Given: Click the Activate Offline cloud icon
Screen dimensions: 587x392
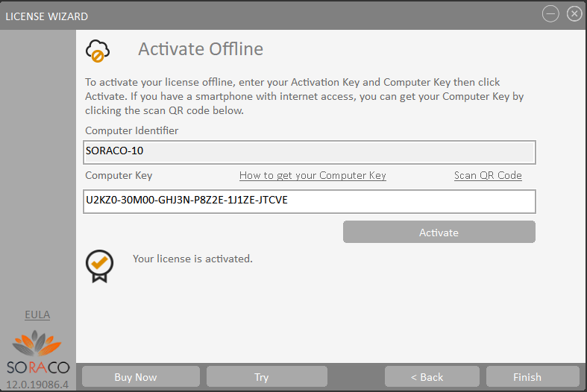Looking at the screenshot, I should point(97,51).
